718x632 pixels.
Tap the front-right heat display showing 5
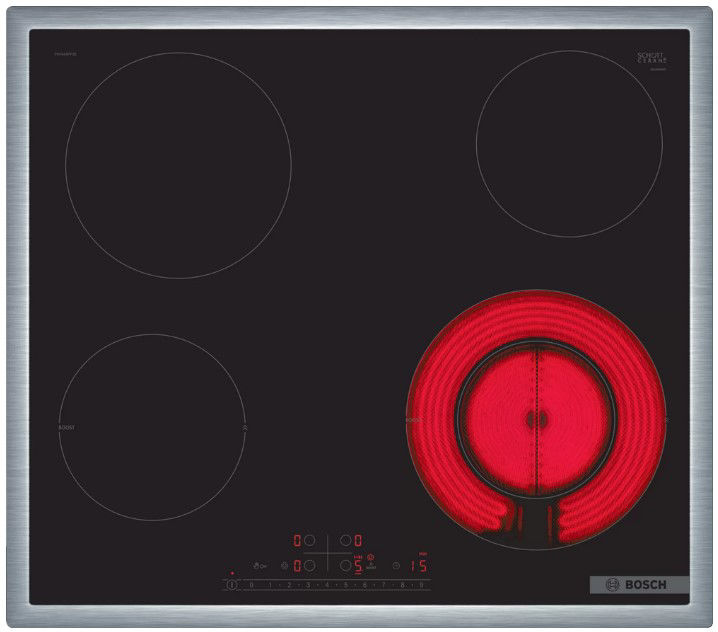[358, 565]
